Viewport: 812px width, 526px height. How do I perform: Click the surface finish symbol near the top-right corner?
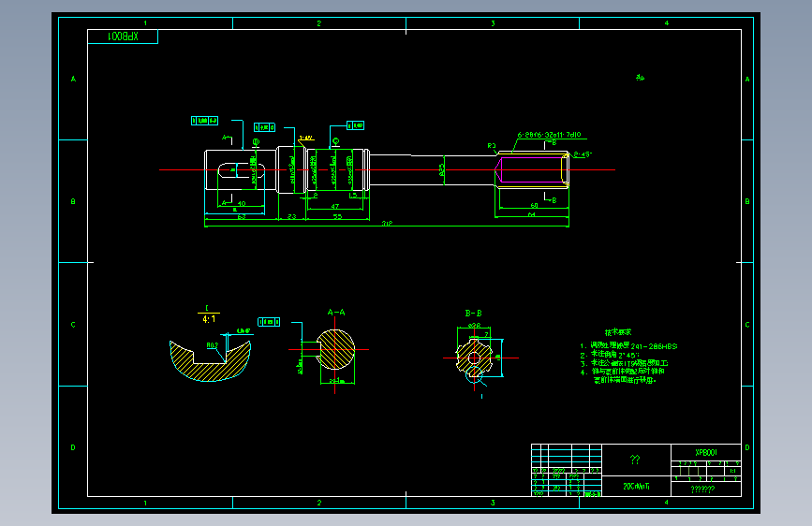pos(640,77)
